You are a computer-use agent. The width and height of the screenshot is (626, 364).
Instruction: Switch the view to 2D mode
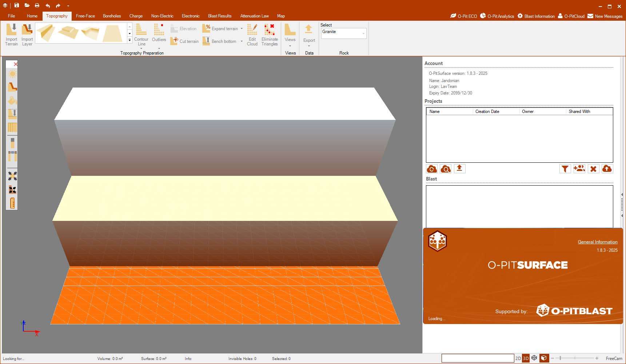(518, 359)
